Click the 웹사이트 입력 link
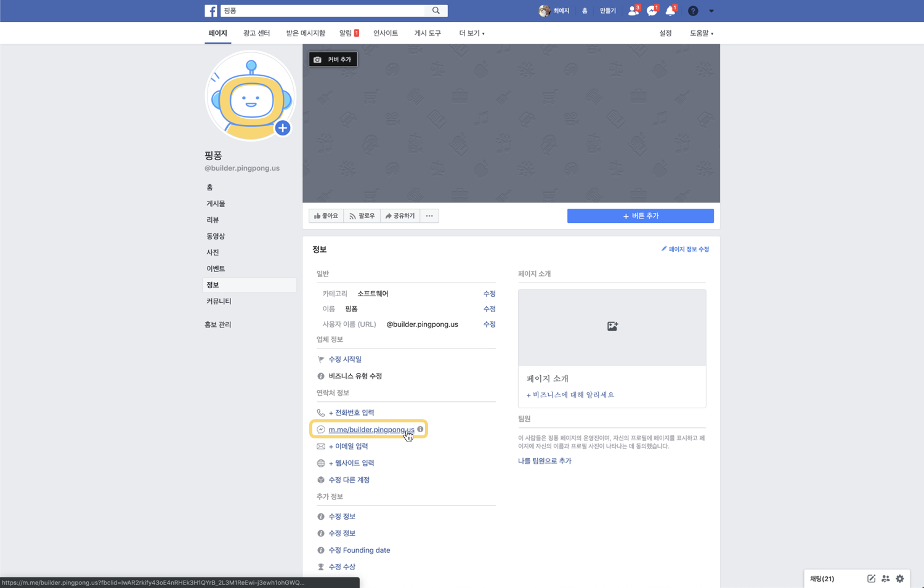The height and width of the screenshot is (588, 924). [x=351, y=463]
